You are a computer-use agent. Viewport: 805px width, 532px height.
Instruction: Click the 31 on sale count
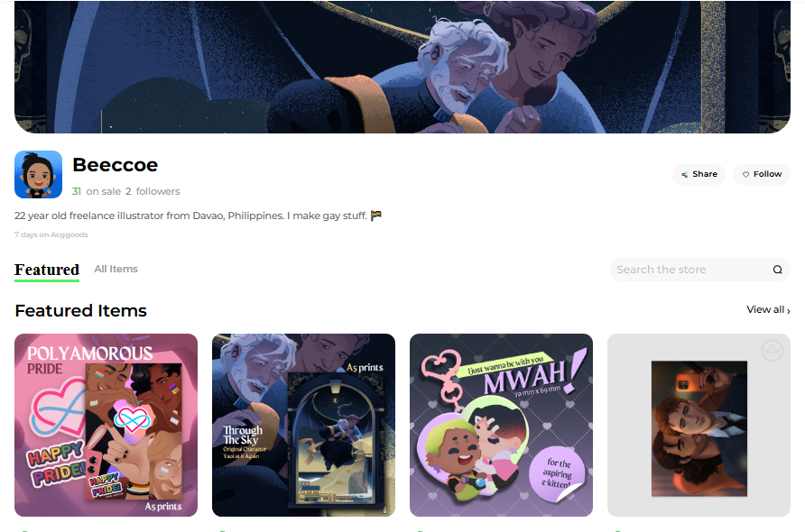pyautogui.click(x=97, y=191)
